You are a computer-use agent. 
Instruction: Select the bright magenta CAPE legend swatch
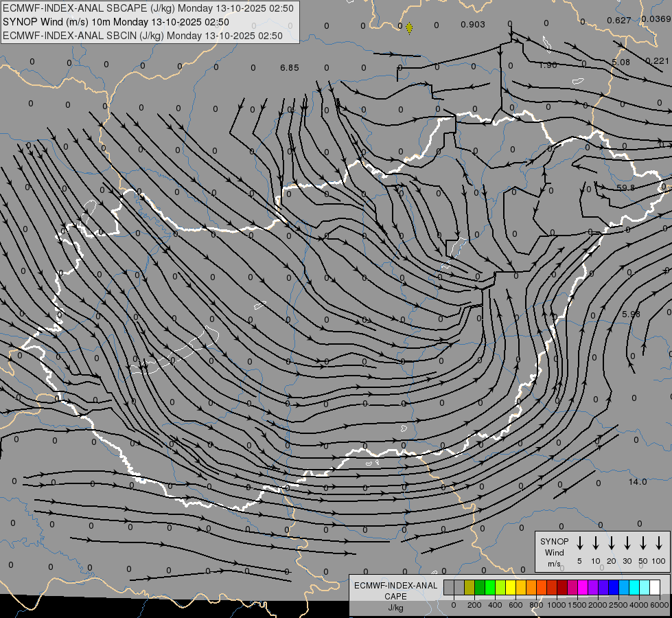pos(583,587)
